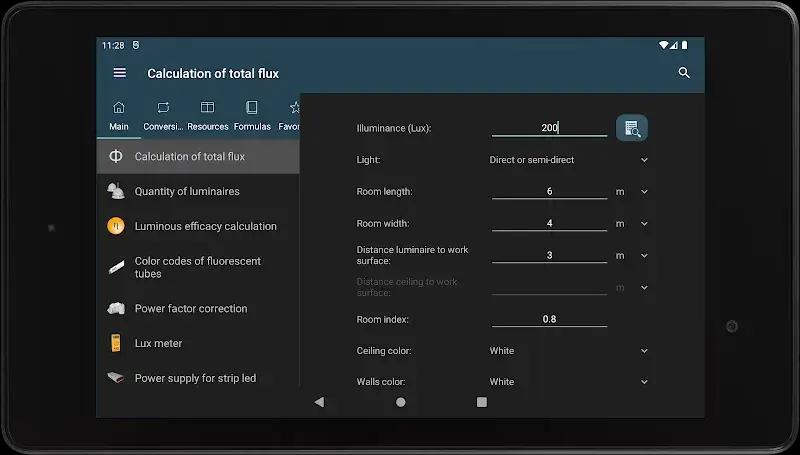800x455 pixels.
Task: Edit the Room width value field
Action: pyautogui.click(x=549, y=223)
